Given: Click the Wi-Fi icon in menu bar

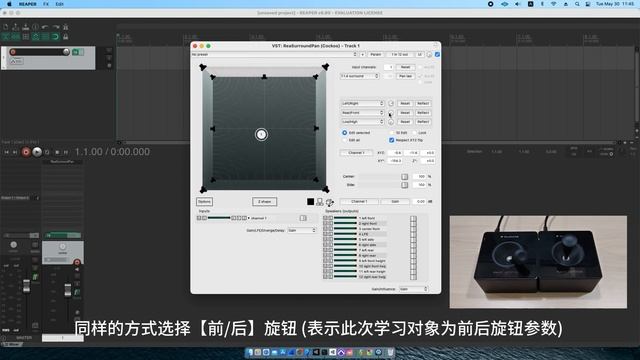Looking at the screenshot, I should [x=554, y=4].
